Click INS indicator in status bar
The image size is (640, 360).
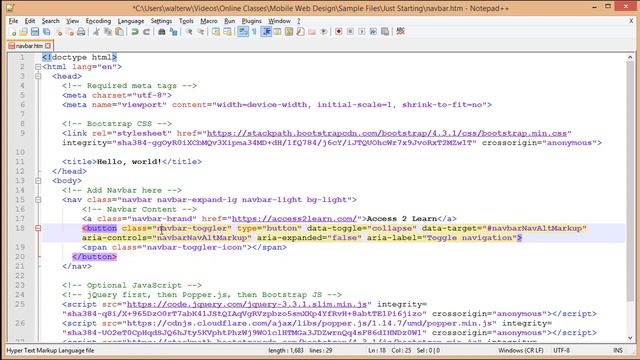tap(618, 351)
